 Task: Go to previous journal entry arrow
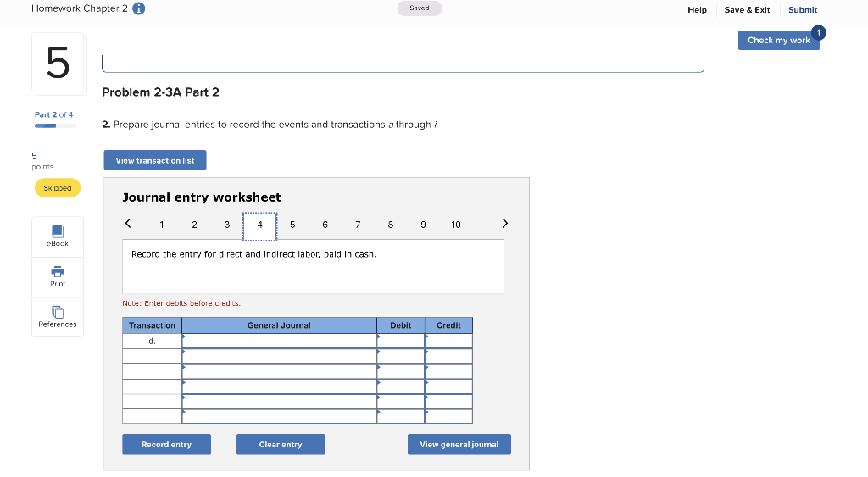[128, 224]
